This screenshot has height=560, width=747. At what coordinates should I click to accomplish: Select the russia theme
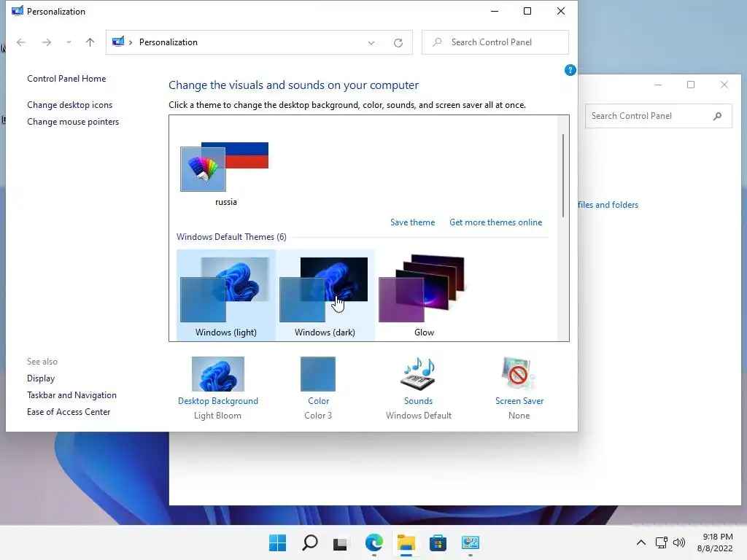(x=225, y=174)
